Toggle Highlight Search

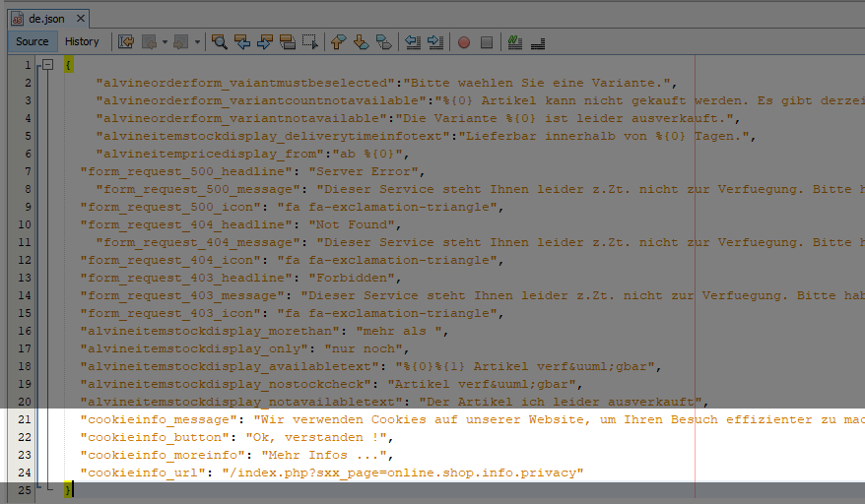tap(288, 42)
